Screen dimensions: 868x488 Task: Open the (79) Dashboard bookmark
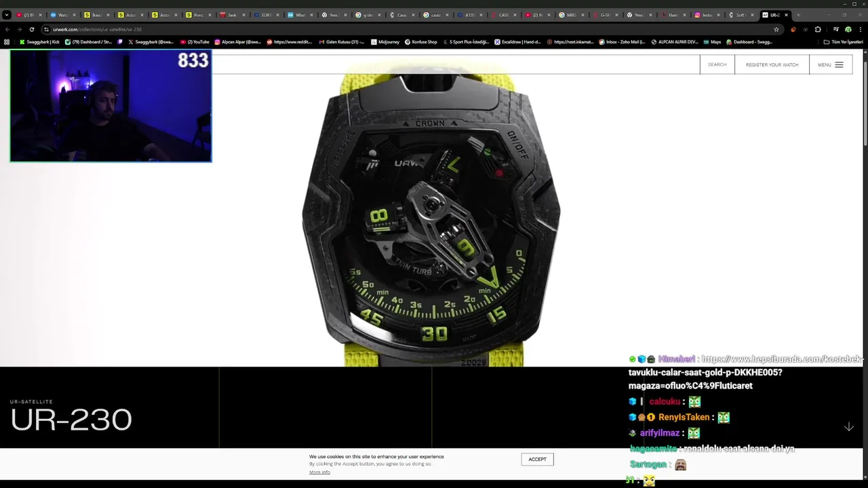click(88, 42)
